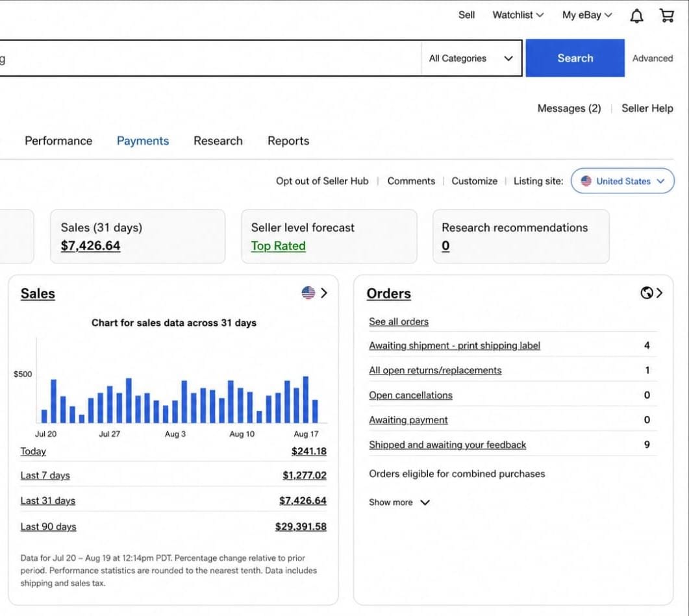Click the returns/replacements count 1
This screenshot has height=616, width=689.
[x=647, y=371]
